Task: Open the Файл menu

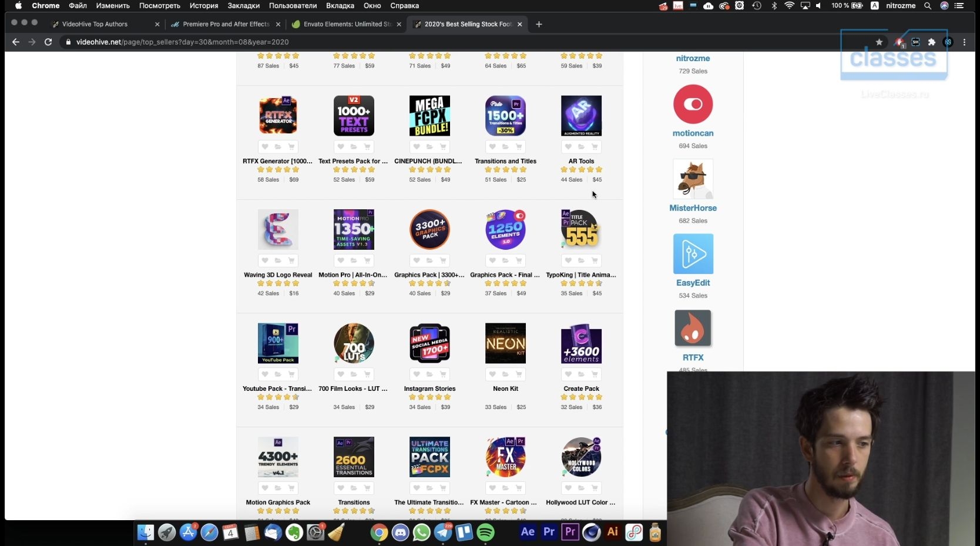Action: click(x=78, y=6)
